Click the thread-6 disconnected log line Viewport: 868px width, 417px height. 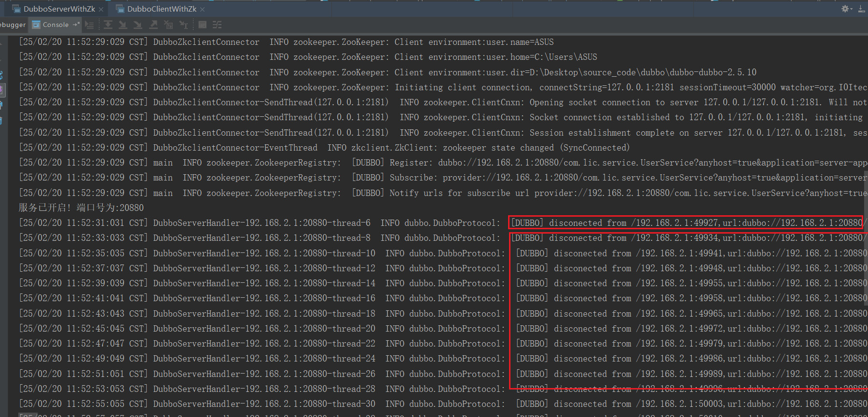[443, 223]
